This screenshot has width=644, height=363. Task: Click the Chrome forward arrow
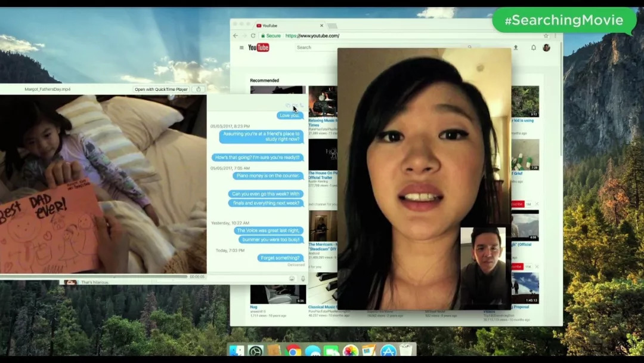[x=244, y=36]
